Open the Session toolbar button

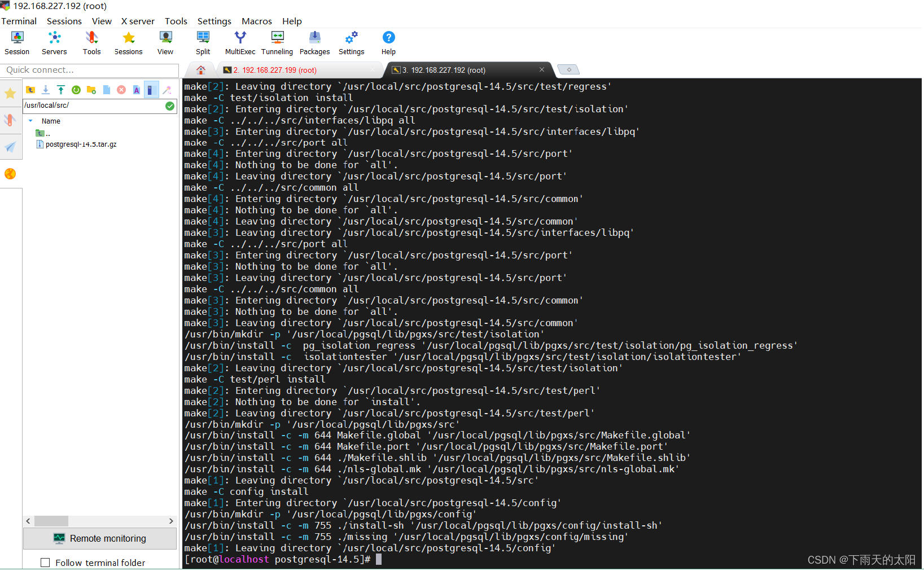pyautogui.click(x=17, y=43)
